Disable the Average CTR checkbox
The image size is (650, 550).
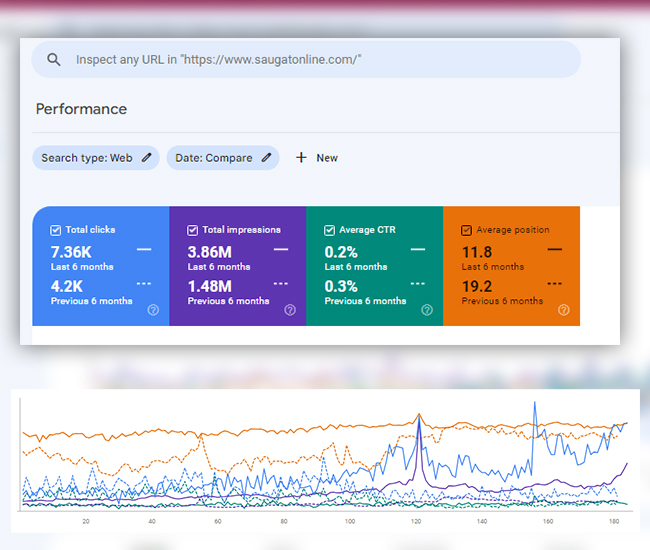pyautogui.click(x=330, y=230)
